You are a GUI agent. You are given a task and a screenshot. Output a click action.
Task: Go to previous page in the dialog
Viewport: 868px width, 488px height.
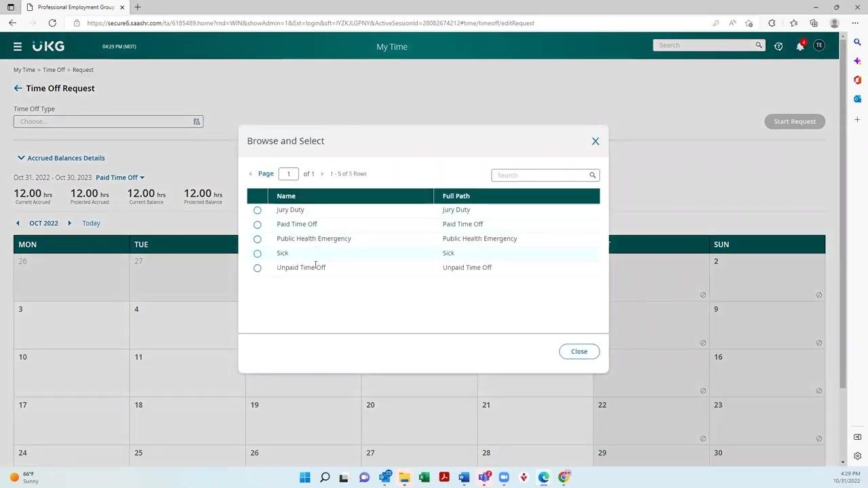click(x=251, y=174)
